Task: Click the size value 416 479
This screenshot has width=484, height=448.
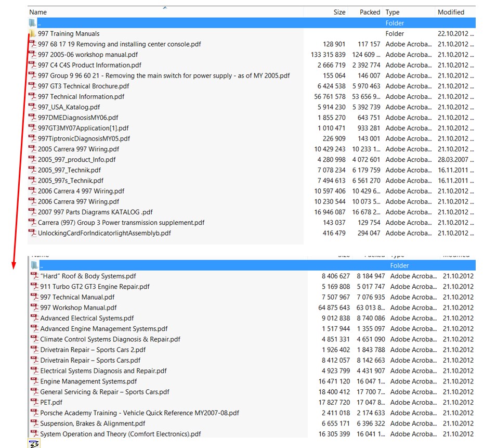Action: tap(334, 233)
